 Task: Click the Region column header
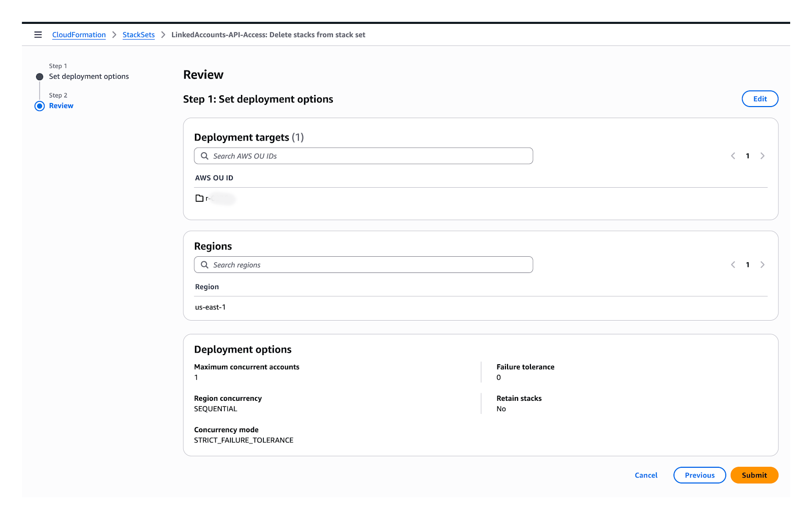[x=207, y=287]
